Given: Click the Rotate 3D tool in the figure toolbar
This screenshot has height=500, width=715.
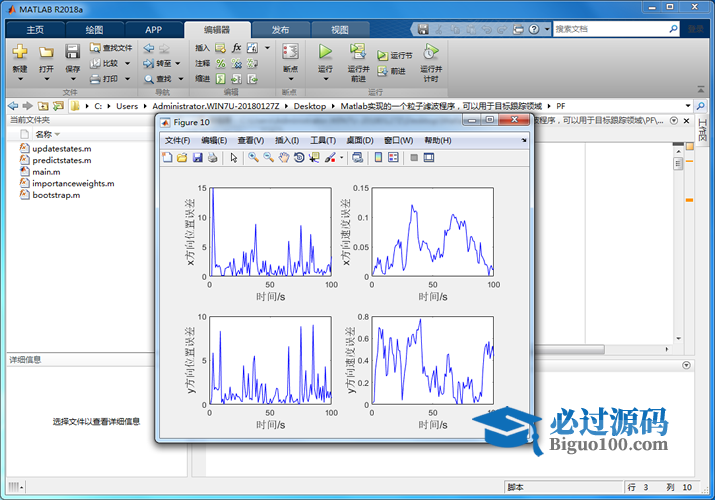Looking at the screenshot, I should 299,157.
